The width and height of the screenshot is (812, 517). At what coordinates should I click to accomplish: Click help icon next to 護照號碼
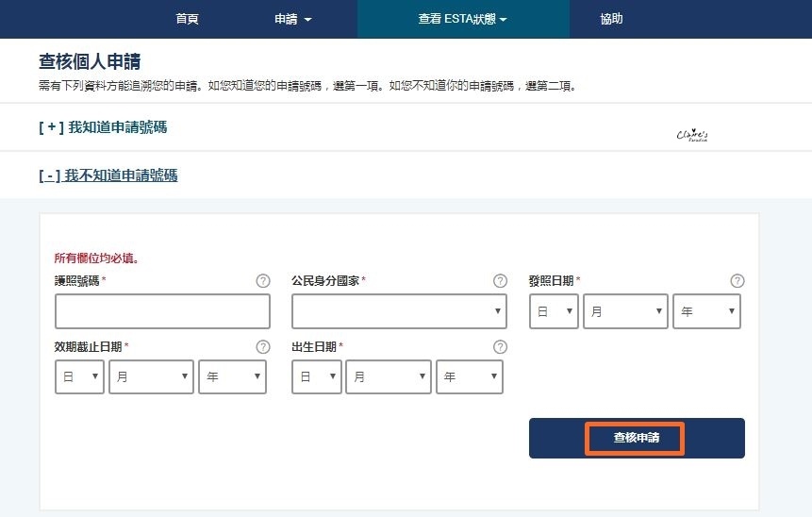(x=263, y=281)
